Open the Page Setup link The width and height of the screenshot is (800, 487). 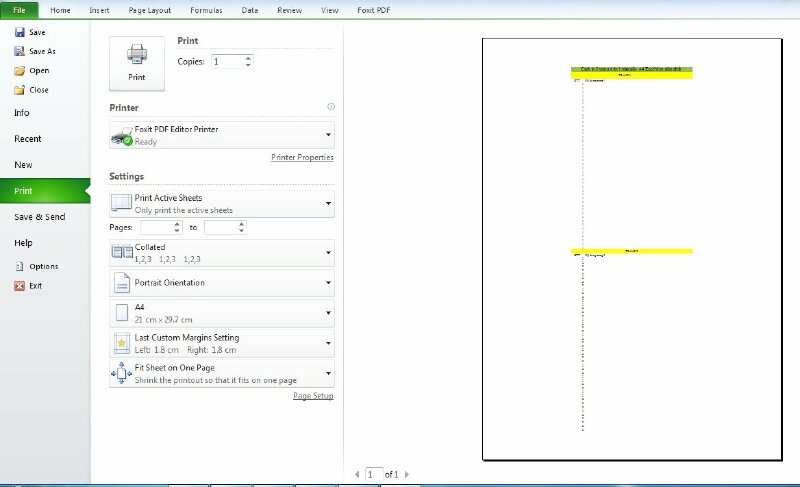[313, 396]
